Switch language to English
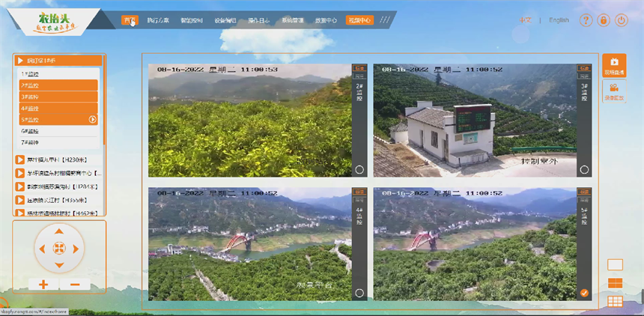This screenshot has width=644, height=316. (559, 20)
